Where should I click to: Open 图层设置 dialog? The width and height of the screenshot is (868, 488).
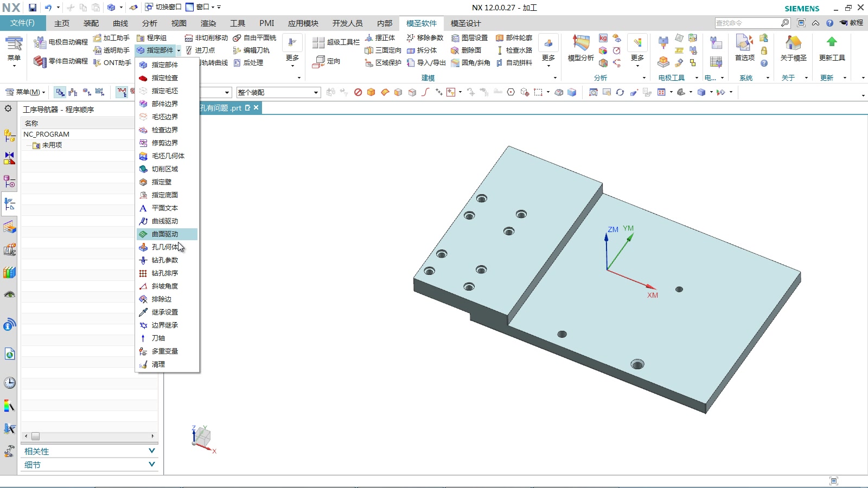(469, 38)
